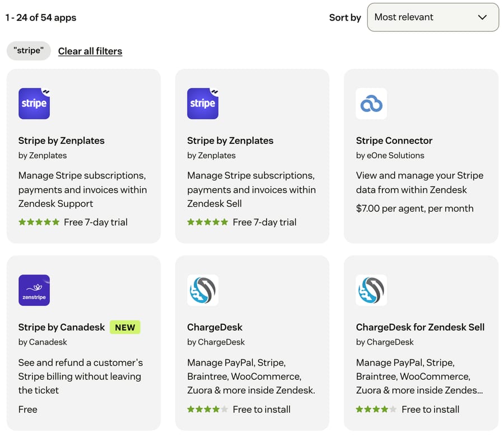Image resolution: width=504 pixels, height=438 pixels.
Task: Click "by Canadesk" developer text
Action: tap(43, 342)
